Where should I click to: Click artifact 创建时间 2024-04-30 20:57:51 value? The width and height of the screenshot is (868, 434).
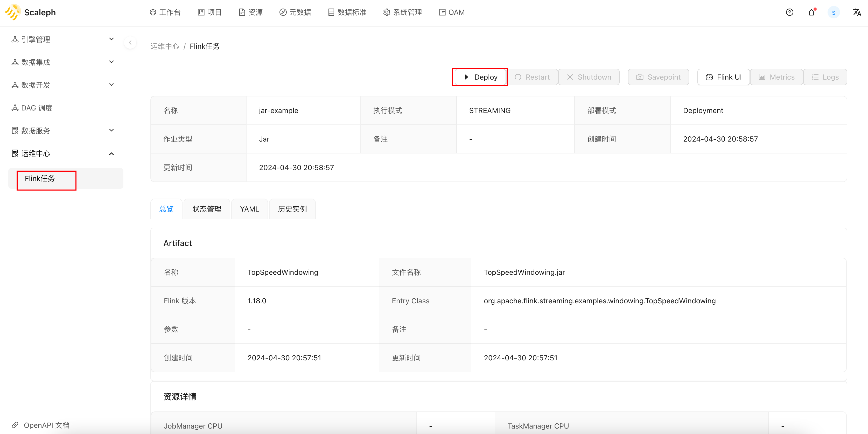click(x=284, y=358)
